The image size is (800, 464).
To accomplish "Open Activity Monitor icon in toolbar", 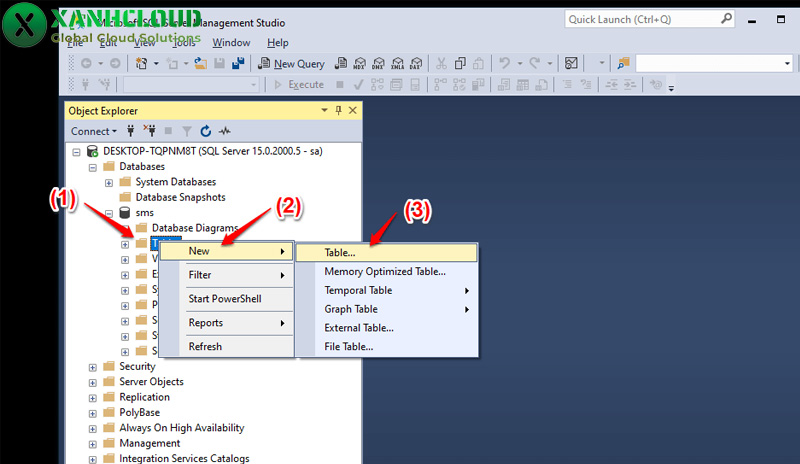I will [571, 63].
